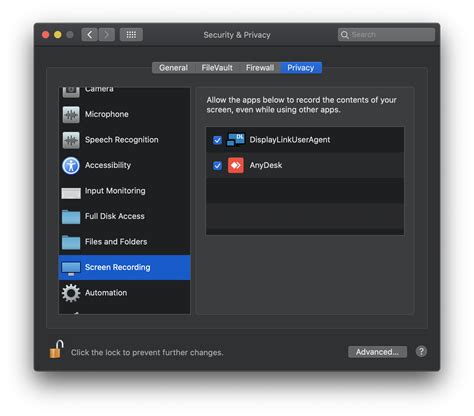Click the open padlock icon
Viewport: 474px width, 416px height.
57,349
